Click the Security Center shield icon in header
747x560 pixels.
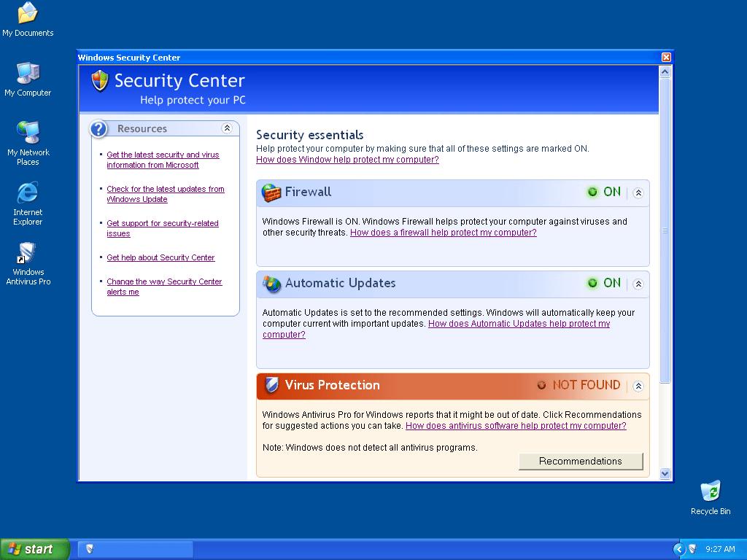click(100, 80)
